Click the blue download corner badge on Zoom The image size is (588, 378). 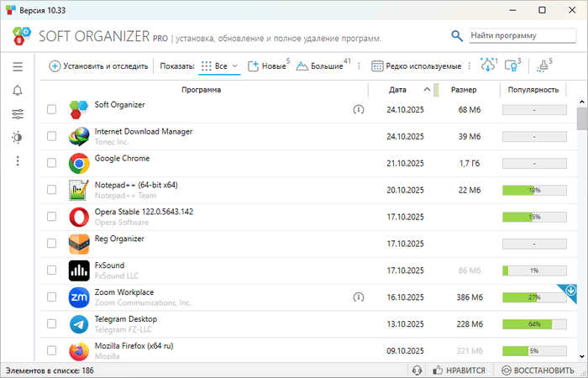coord(570,291)
